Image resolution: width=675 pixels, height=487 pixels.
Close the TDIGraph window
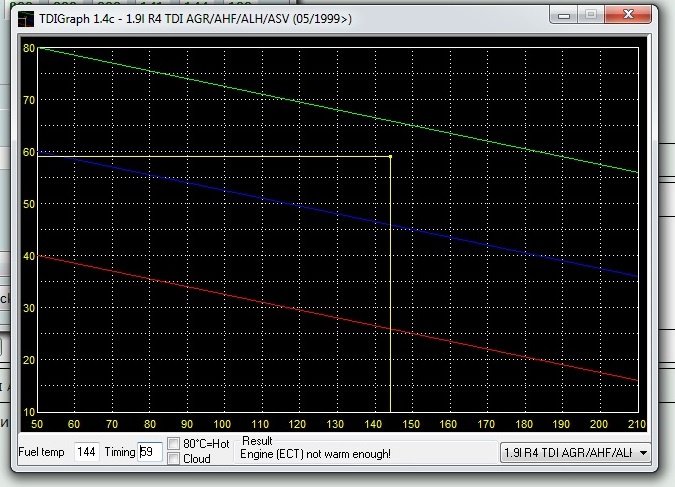click(x=629, y=14)
